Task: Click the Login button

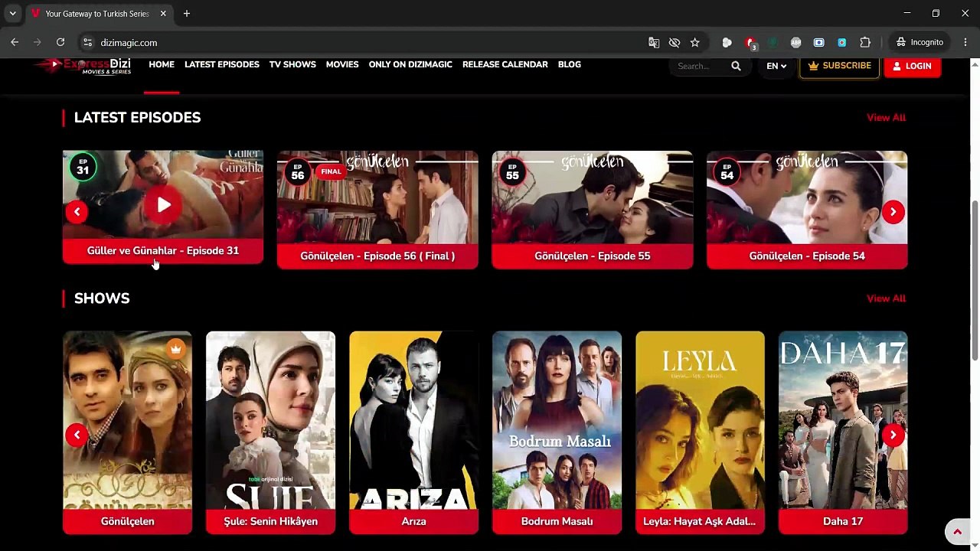Action: [912, 66]
